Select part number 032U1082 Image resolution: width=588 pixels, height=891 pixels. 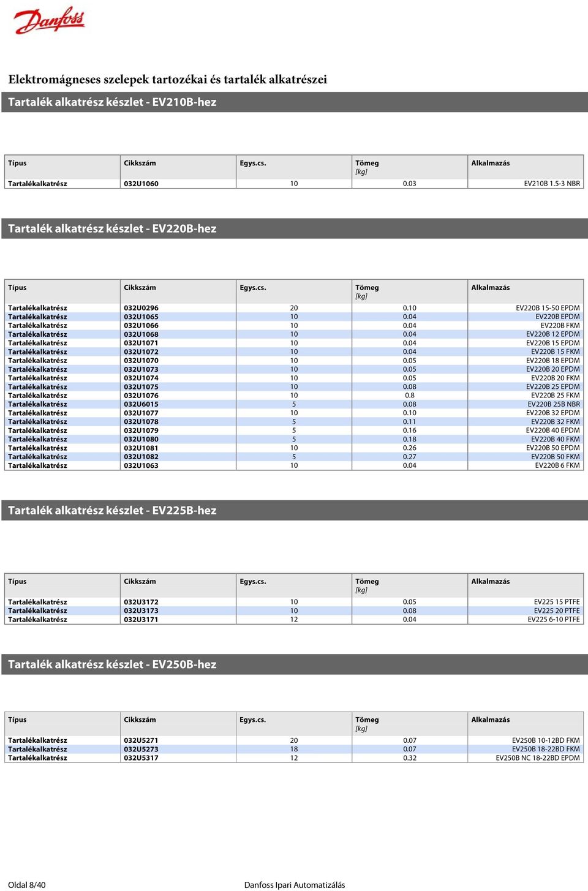click(x=141, y=457)
